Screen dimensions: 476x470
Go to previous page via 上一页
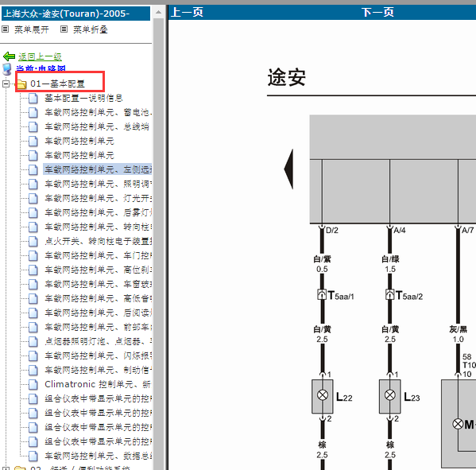187,12
